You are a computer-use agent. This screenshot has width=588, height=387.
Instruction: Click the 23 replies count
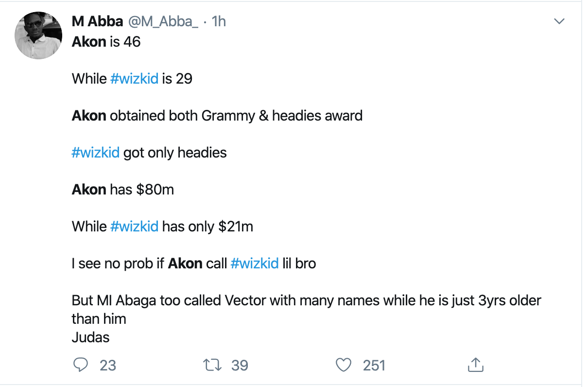(x=107, y=365)
